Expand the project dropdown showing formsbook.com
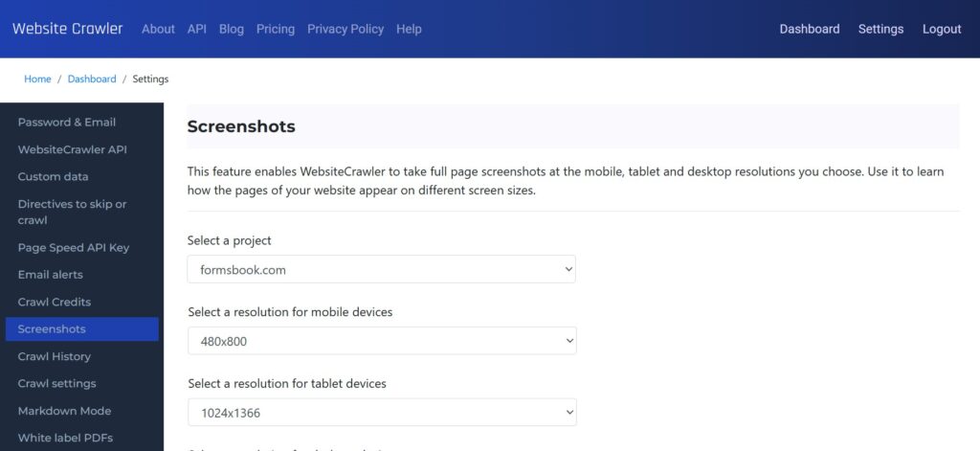This screenshot has height=451, width=980. click(x=381, y=269)
